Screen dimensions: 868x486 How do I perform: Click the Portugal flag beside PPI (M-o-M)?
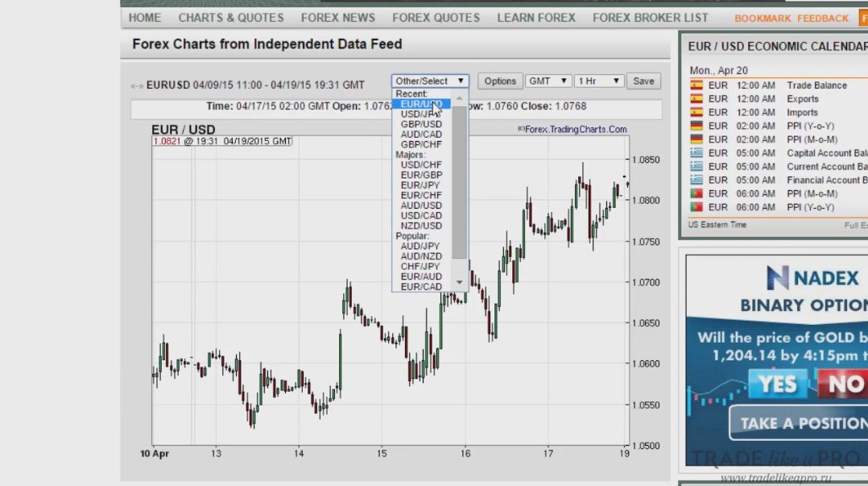pyautogui.click(x=696, y=193)
